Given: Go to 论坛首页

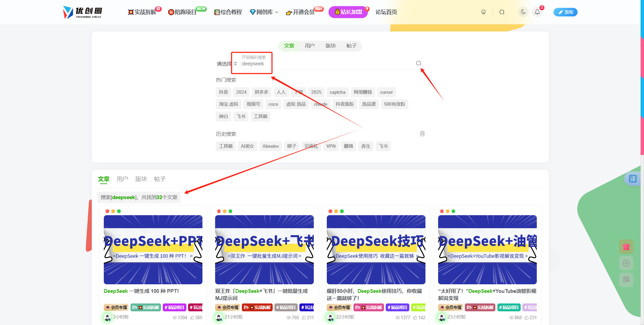Looking at the screenshot, I should click(386, 12).
